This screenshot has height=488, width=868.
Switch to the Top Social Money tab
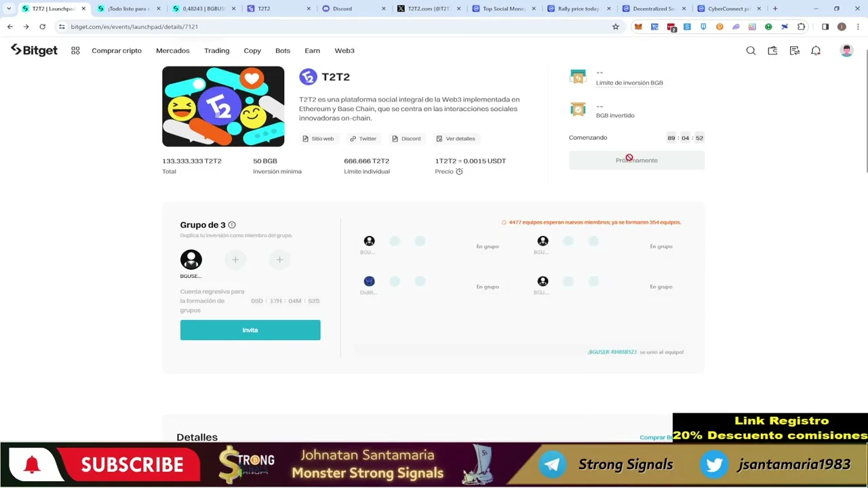click(502, 9)
